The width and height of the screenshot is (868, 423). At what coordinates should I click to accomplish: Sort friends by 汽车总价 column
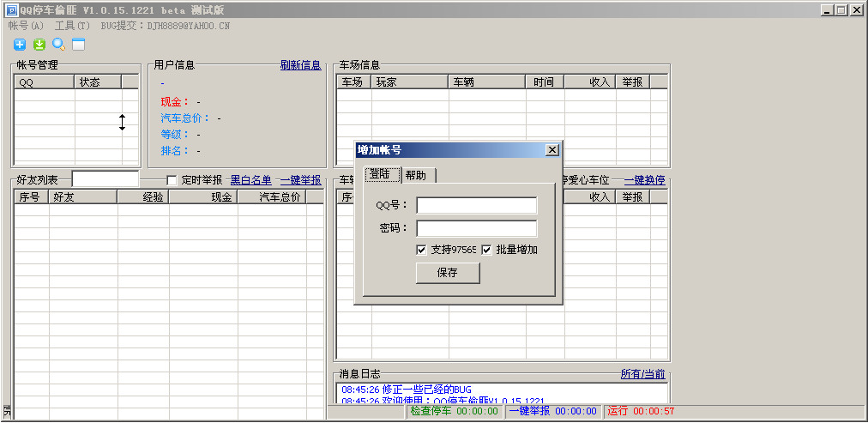(x=273, y=196)
